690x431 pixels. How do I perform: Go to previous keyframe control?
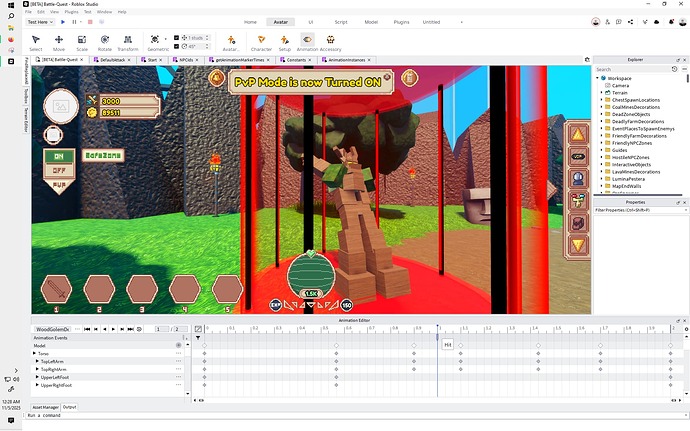[x=96, y=329]
